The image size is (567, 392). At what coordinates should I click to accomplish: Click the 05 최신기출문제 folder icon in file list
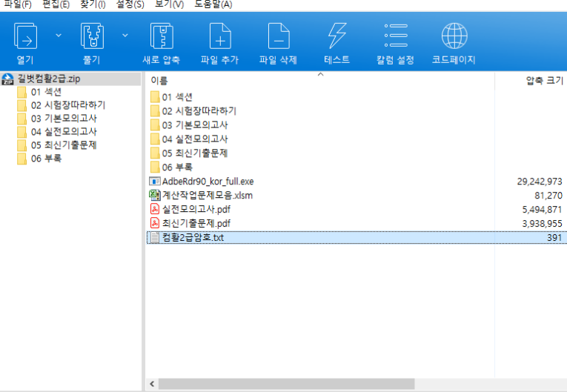click(155, 153)
